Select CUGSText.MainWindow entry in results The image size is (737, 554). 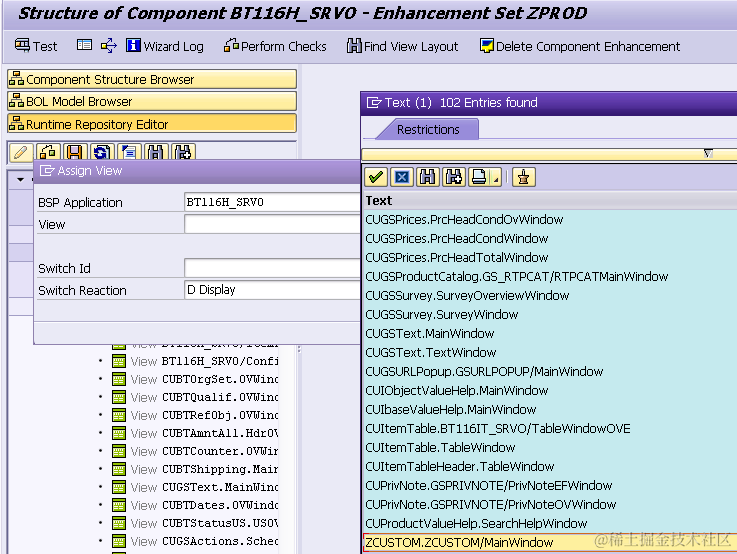pyautogui.click(x=430, y=334)
